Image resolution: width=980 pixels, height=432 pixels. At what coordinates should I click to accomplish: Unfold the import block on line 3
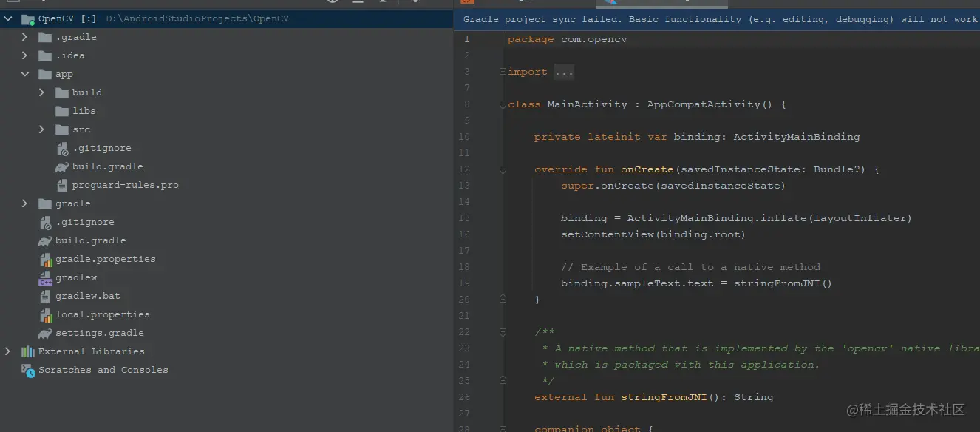coord(503,72)
